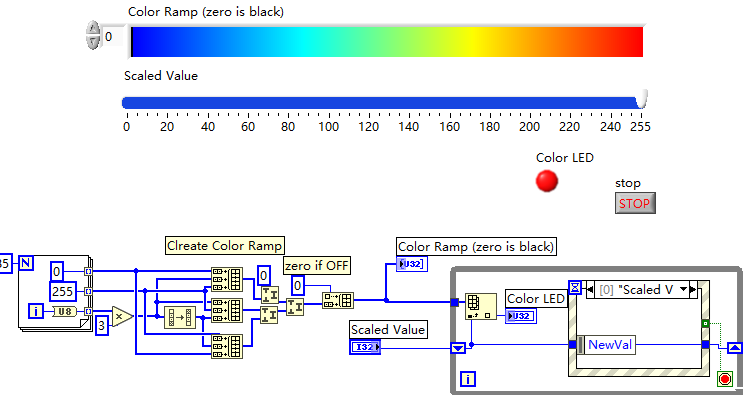Click the Color Ramp gradient bar
The image size is (751, 395).
(x=387, y=42)
